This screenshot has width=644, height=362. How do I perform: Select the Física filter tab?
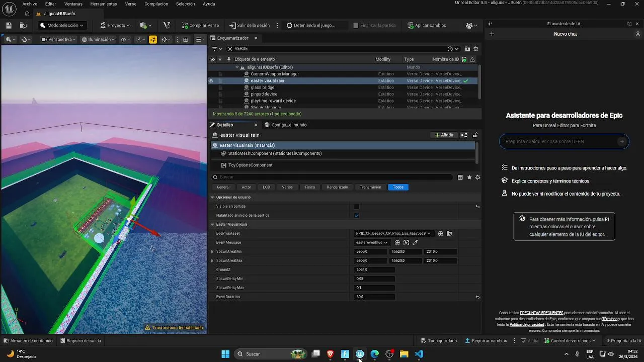[310, 187]
